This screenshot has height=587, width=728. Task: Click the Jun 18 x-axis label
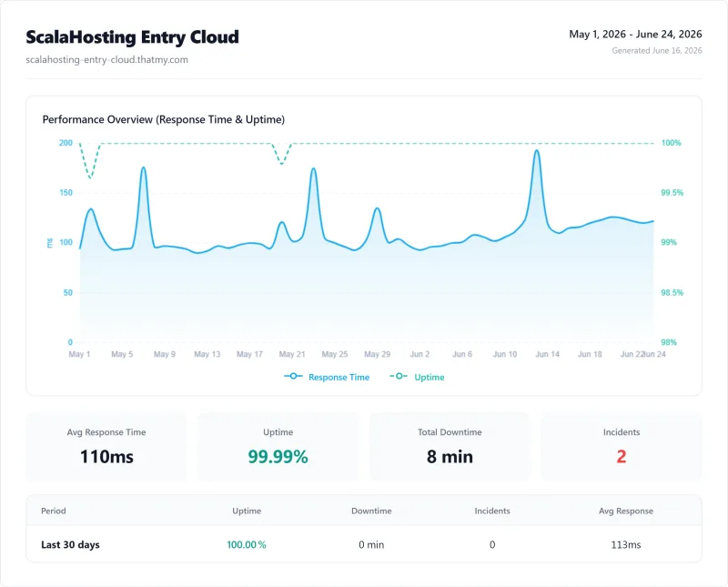tap(590, 354)
